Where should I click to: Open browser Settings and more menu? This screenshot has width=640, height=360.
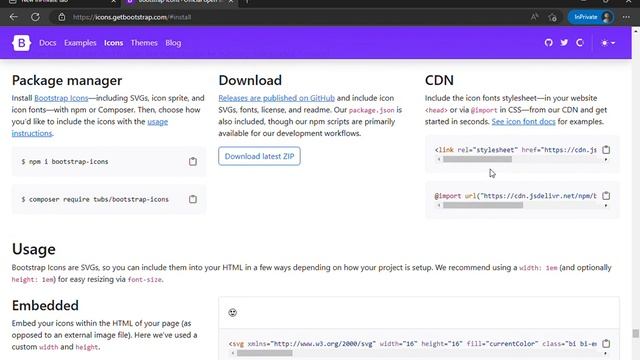click(x=626, y=17)
